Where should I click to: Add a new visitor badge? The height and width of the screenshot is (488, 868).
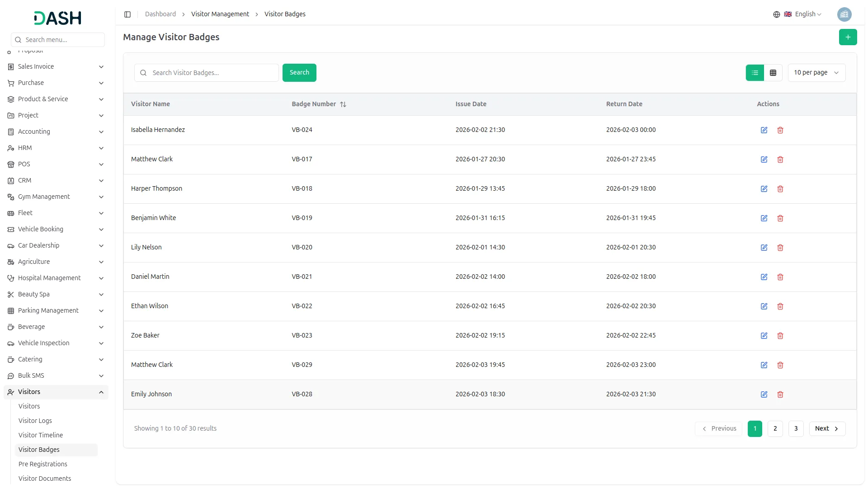tap(848, 37)
